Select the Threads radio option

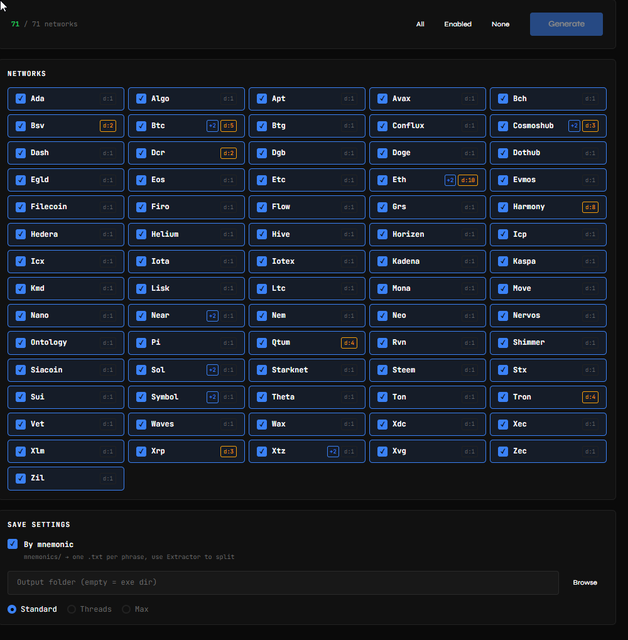coord(71,609)
